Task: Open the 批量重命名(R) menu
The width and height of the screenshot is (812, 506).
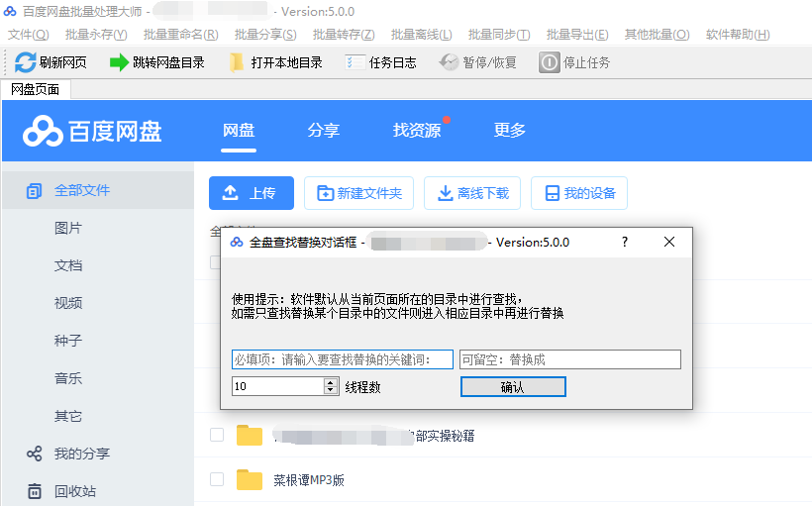Action: click(181, 35)
